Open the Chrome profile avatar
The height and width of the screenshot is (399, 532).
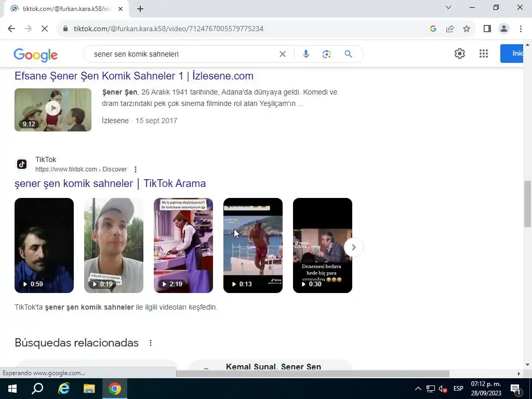point(504,29)
